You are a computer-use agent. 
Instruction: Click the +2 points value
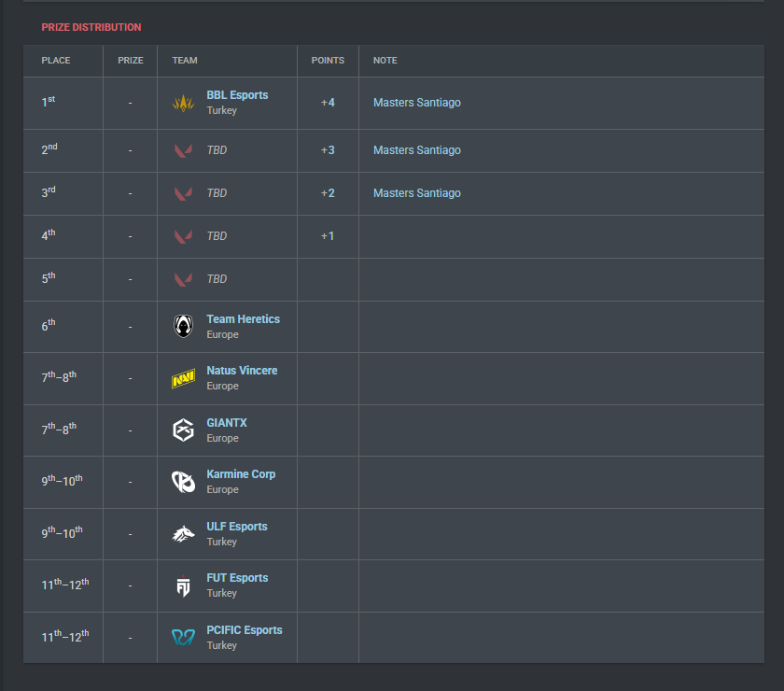pos(328,193)
